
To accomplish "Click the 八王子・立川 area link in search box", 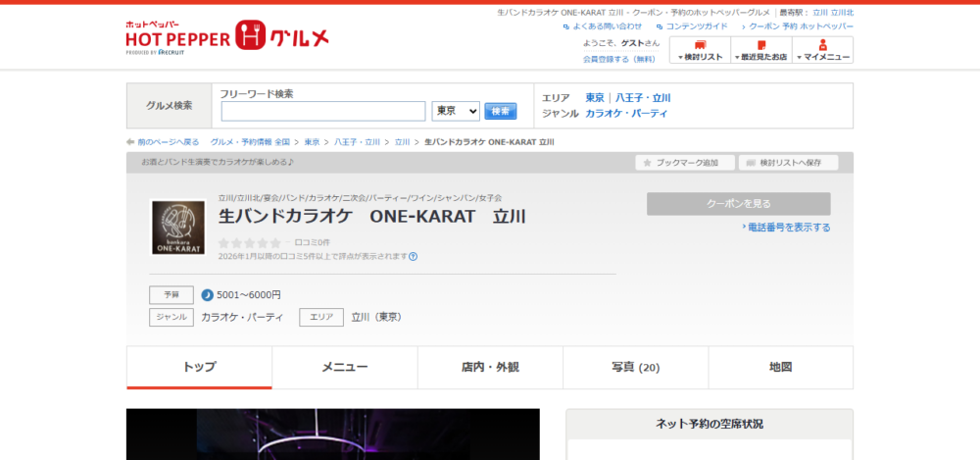I will click(x=643, y=98).
